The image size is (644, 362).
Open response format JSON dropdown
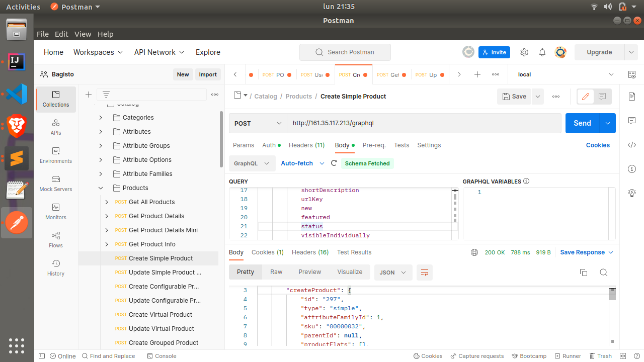coord(393,273)
